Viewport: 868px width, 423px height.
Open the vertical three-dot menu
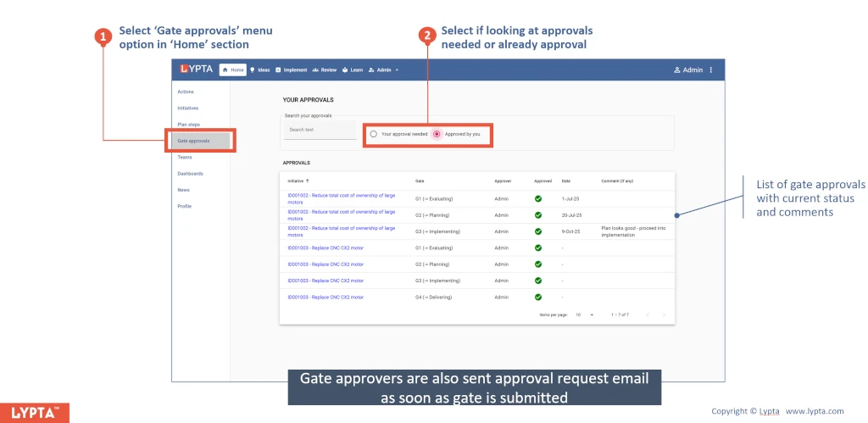pos(711,70)
